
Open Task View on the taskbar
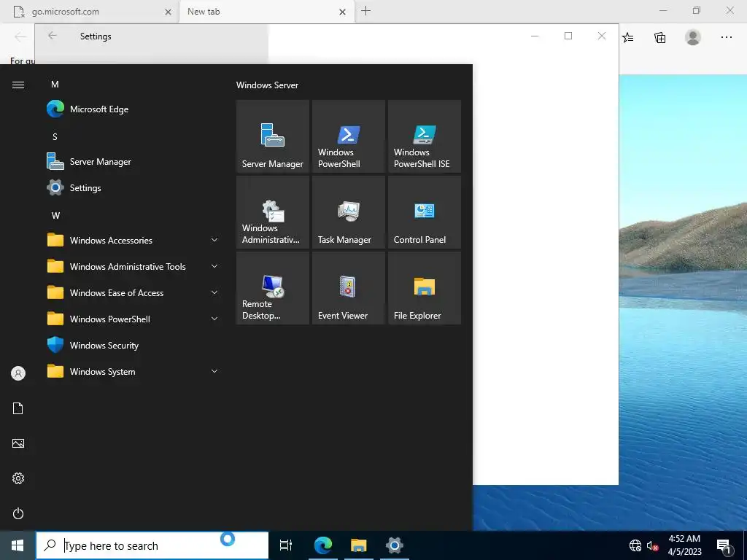[x=286, y=545]
